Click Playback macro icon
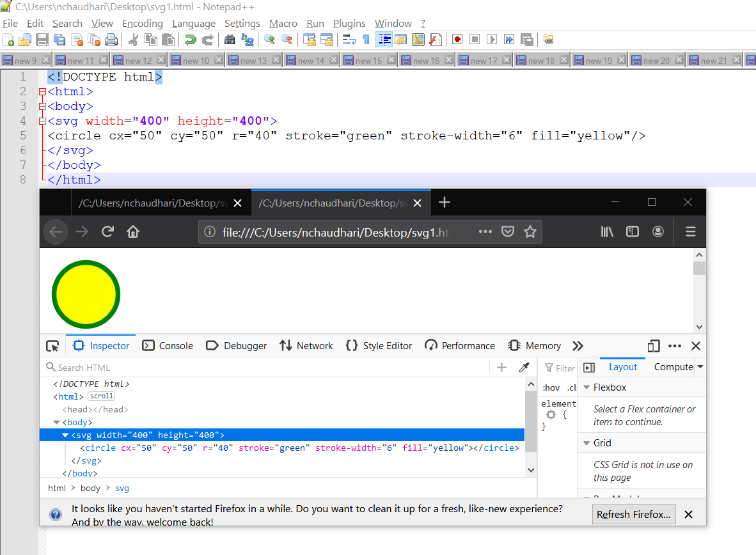The height and width of the screenshot is (555, 756). coord(492,40)
